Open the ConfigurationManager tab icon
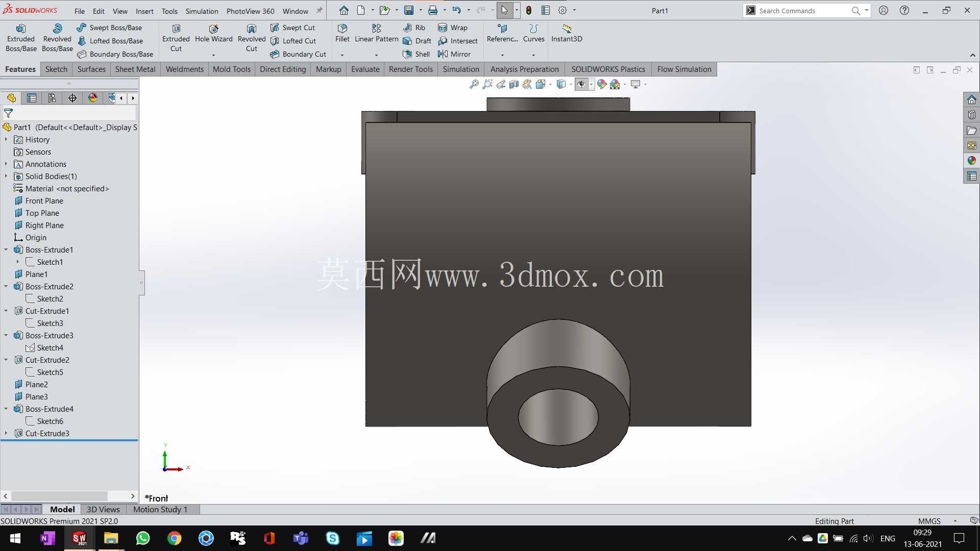 click(x=52, y=98)
